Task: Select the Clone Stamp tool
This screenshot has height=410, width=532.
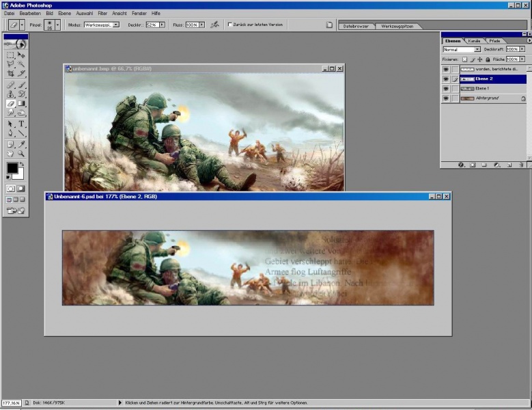Action: pos(10,94)
